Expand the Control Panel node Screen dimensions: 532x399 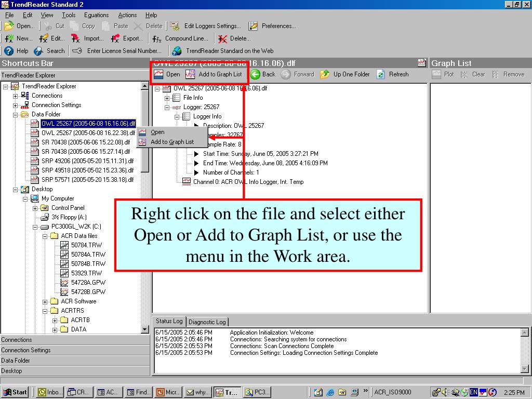tap(35, 208)
